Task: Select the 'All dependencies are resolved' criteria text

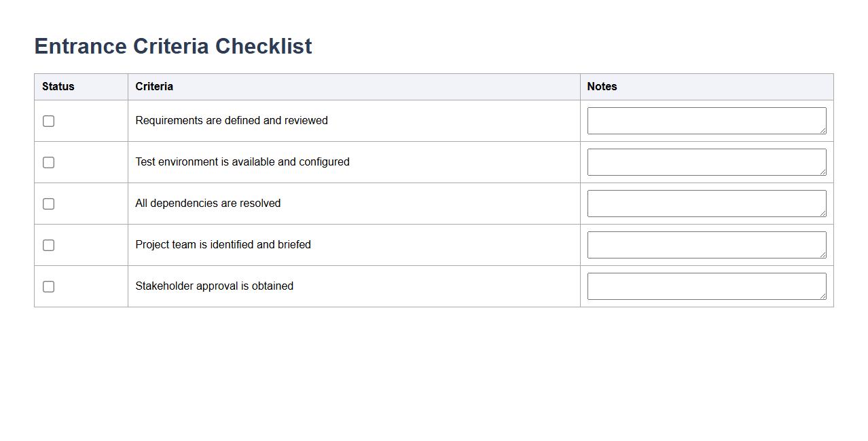Action: click(x=208, y=204)
